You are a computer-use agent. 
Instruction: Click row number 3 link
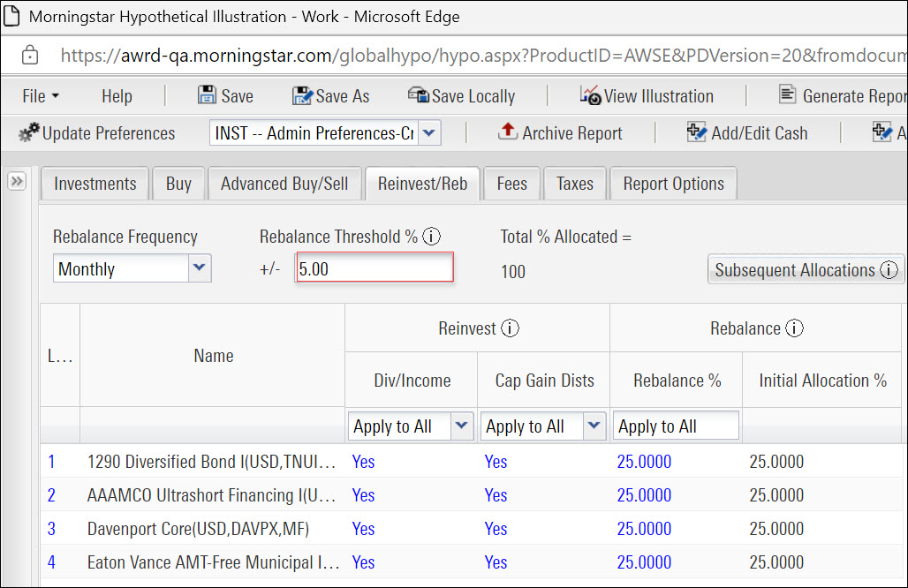[x=51, y=528]
